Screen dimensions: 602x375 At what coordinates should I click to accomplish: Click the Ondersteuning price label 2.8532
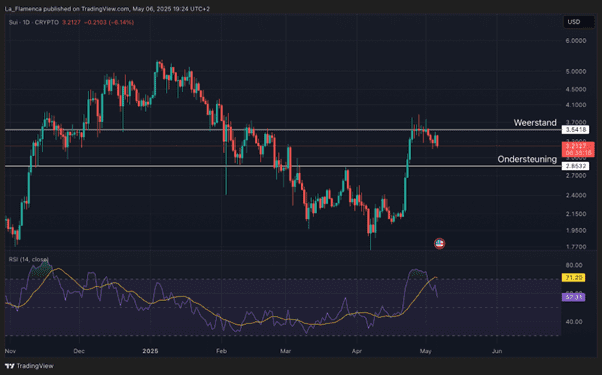[575, 166]
